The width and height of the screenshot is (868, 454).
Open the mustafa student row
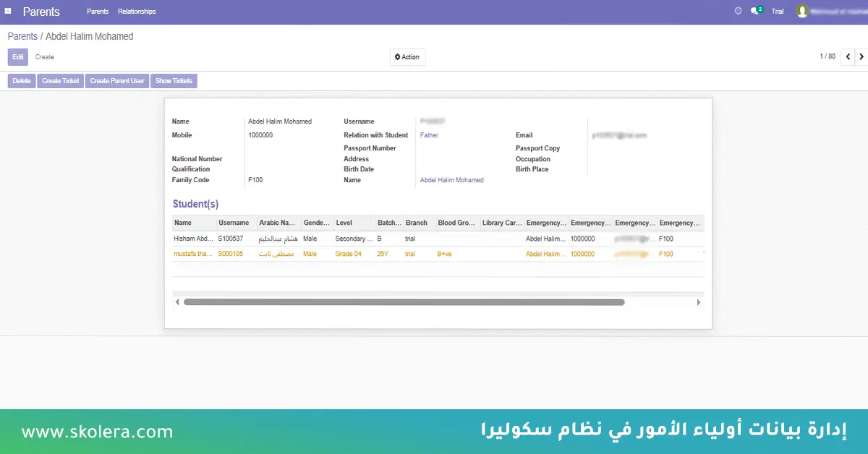tap(193, 254)
